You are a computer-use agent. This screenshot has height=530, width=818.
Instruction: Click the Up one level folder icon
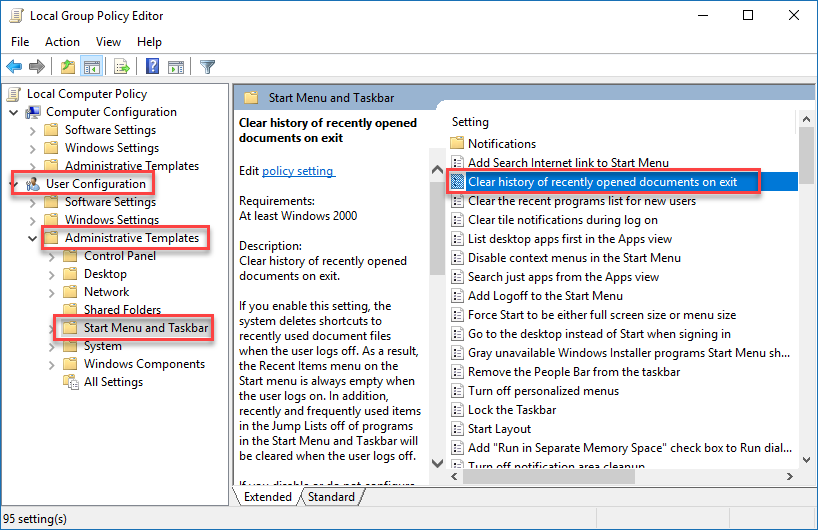pos(68,67)
